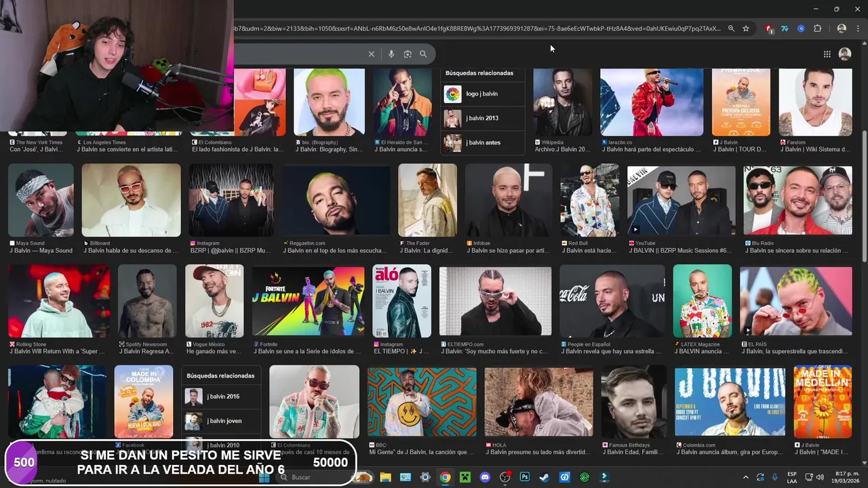Open The Fader image result
Viewport: 868px width, 488px height.
tap(427, 200)
